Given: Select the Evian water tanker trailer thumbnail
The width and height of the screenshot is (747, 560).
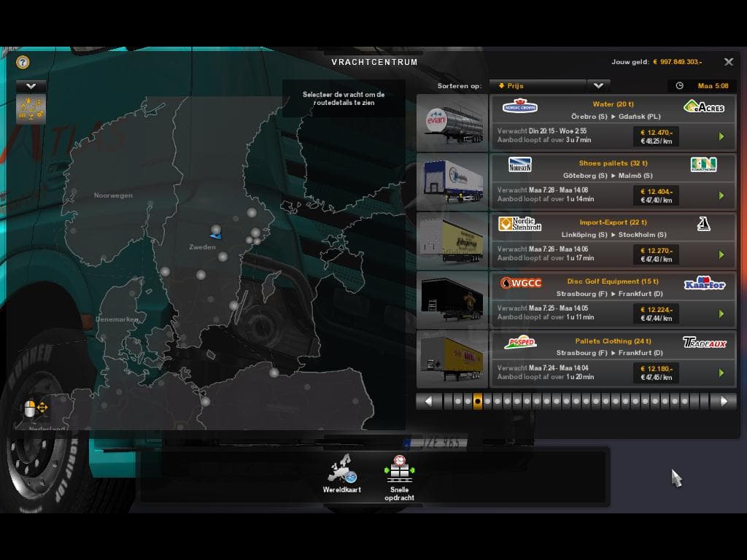Looking at the screenshot, I should (452, 122).
